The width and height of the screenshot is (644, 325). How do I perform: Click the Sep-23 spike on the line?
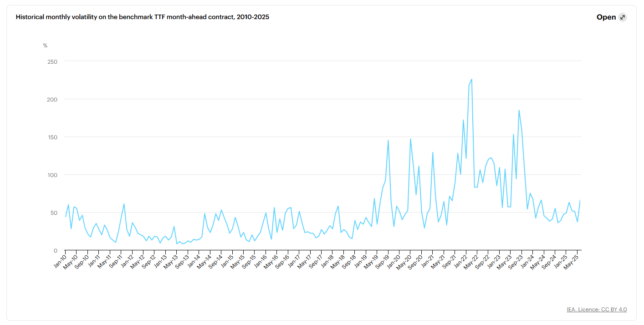pos(518,110)
